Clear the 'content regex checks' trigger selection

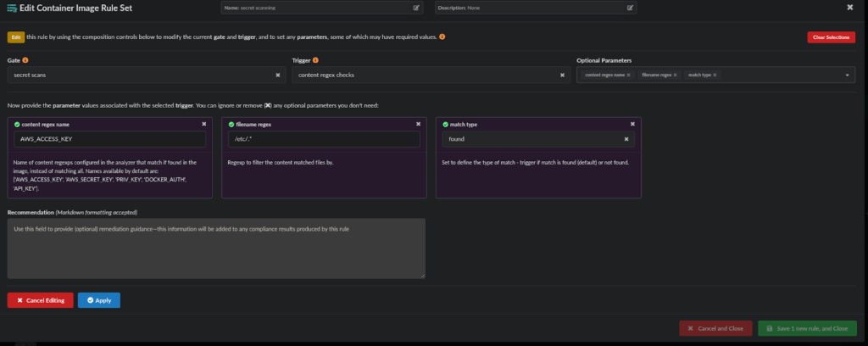point(563,75)
